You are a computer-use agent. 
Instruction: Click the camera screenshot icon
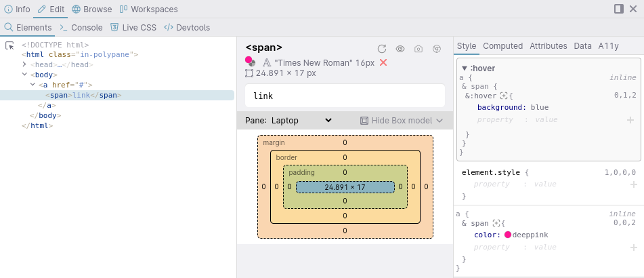[x=418, y=49]
